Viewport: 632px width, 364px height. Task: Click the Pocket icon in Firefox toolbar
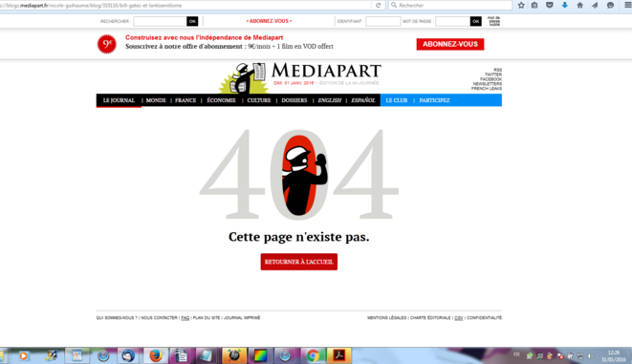550,5
